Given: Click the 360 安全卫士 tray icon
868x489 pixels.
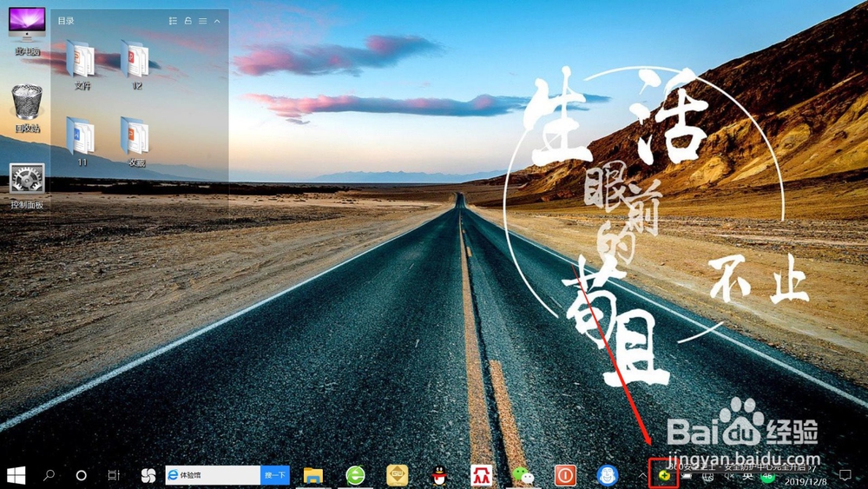Looking at the screenshot, I should tap(664, 475).
